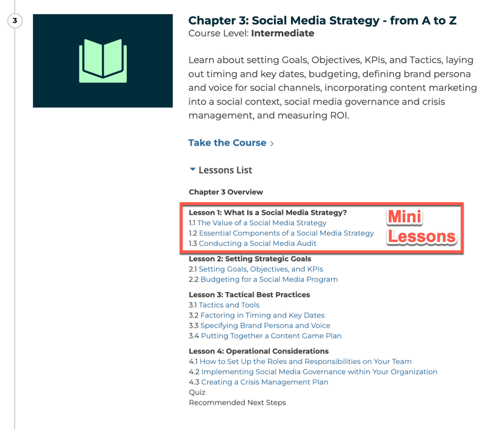Image resolution: width=504 pixels, height=429 pixels.
Task: Click the open book course icon
Action: point(102,60)
